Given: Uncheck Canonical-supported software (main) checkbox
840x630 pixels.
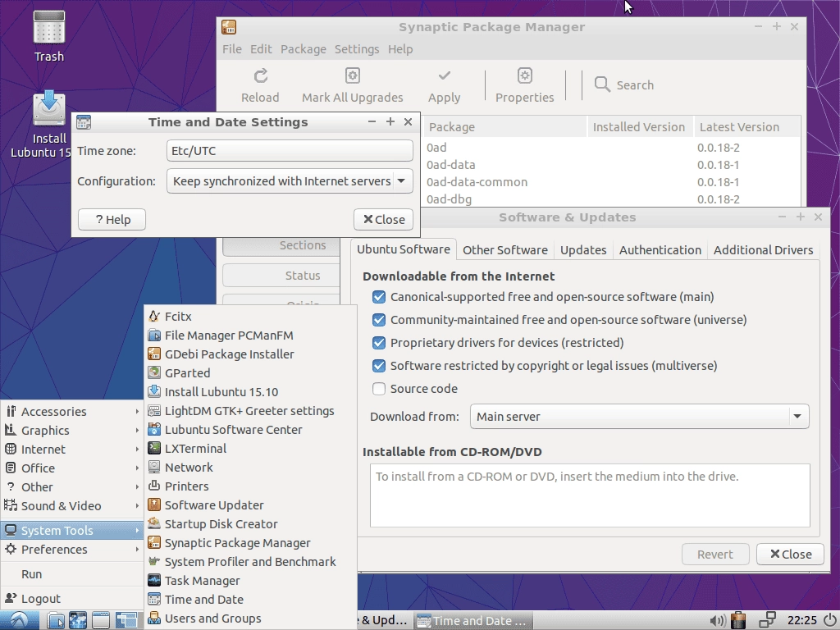Looking at the screenshot, I should pos(379,297).
